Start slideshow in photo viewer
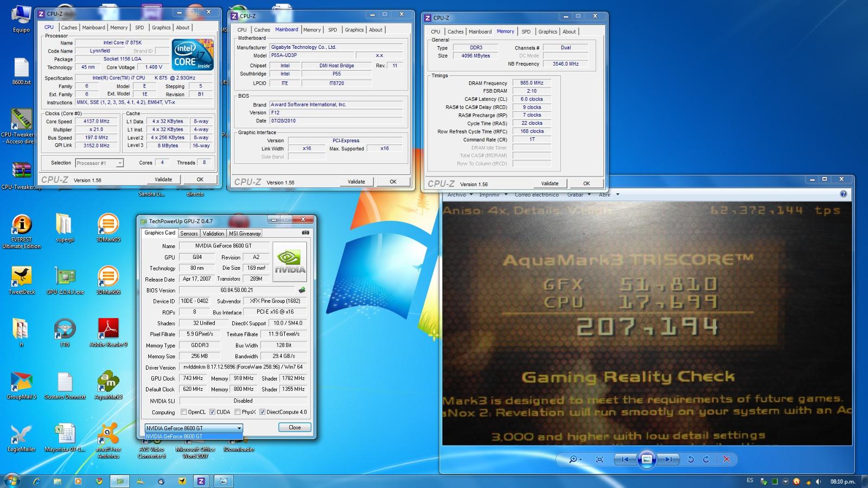The image size is (868, 488). tap(647, 459)
